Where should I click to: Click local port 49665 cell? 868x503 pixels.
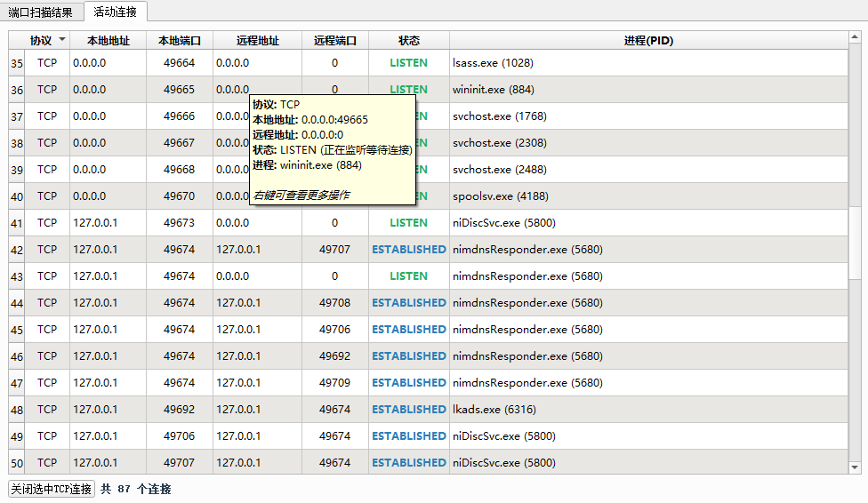(180, 90)
